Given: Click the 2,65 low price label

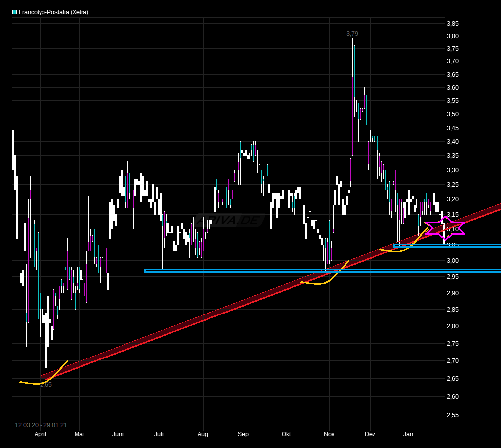Looking at the screenshot, I should pos(45,385).
